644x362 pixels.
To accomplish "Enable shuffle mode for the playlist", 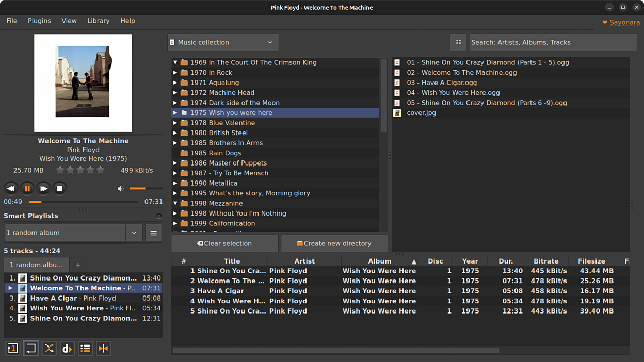I will [x=49, y=349].
